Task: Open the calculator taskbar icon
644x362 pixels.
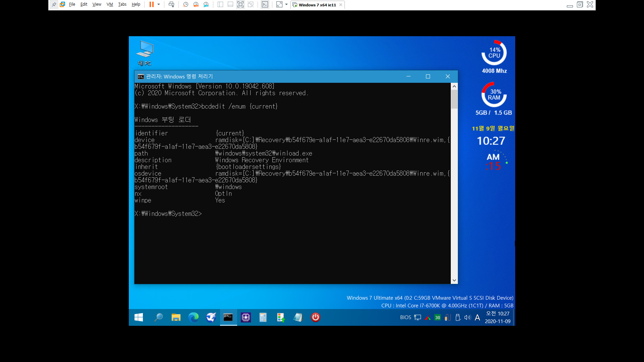Action: pos(263,317)
